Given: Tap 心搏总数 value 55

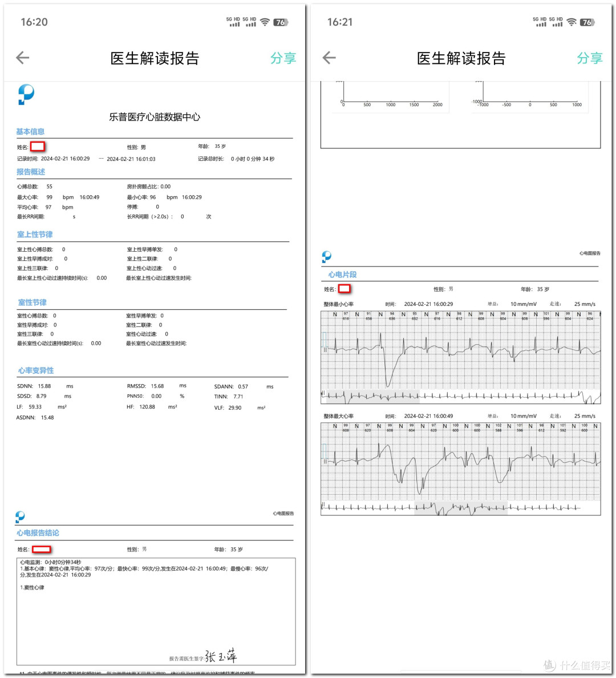Looking at the screenshot, I should 49,187.
